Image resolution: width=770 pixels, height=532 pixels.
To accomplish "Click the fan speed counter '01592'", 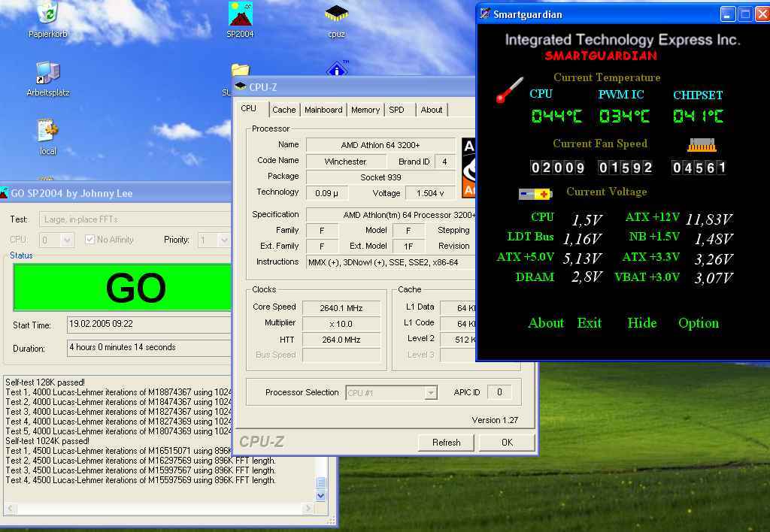I will coord(625,168).
